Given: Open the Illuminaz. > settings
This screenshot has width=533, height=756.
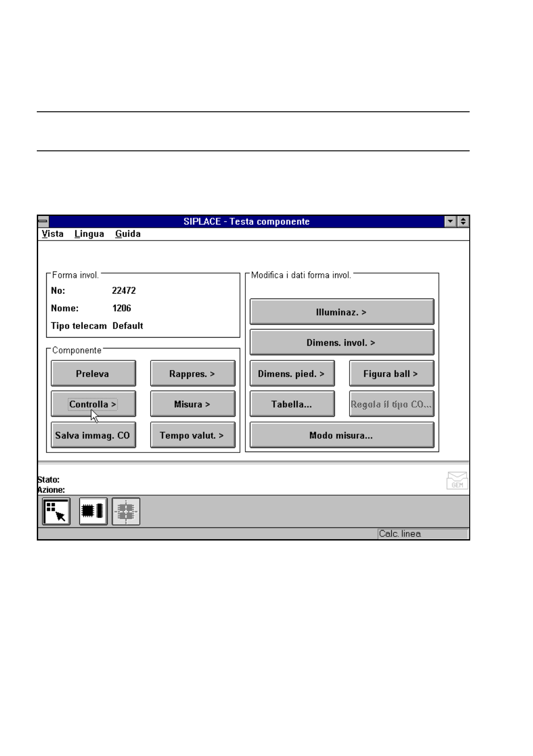Looking at the screenshot, I should (x=342, y=312).
